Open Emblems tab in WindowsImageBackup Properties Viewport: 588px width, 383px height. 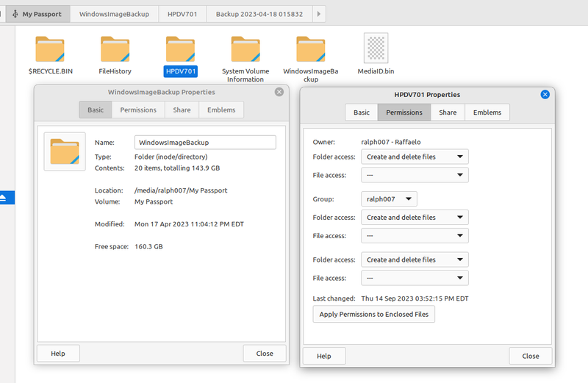[x=221, y=110]
